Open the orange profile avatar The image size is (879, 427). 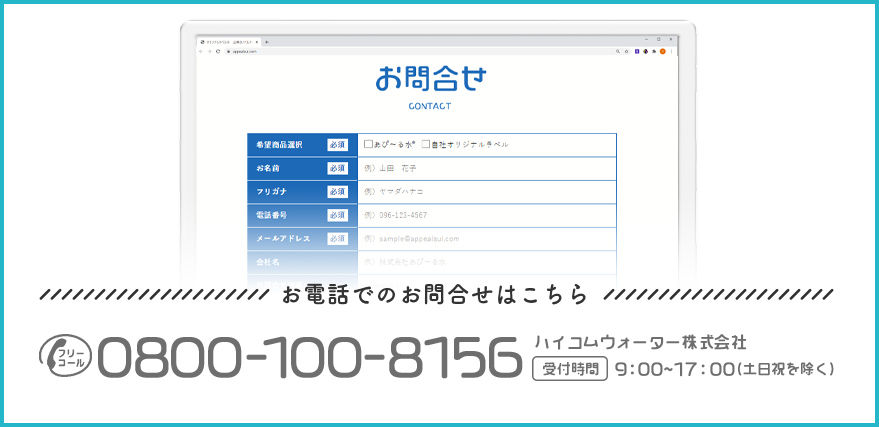(663, 51)
